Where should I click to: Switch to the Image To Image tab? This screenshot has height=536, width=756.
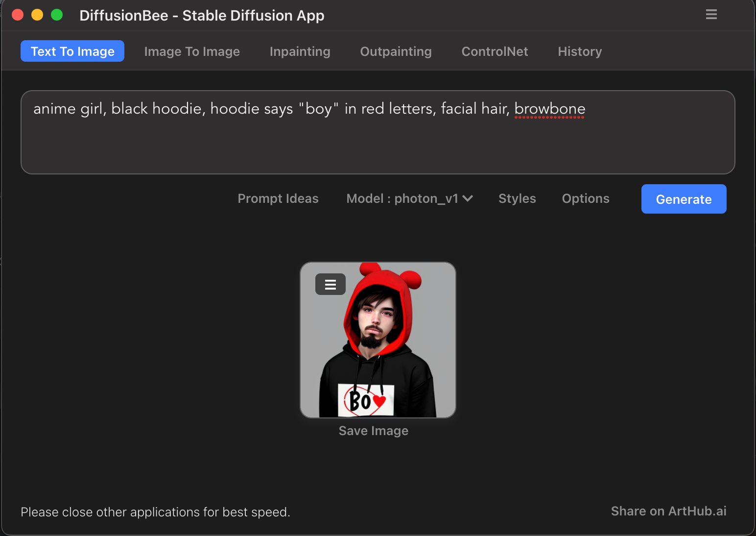click(192, 51)
